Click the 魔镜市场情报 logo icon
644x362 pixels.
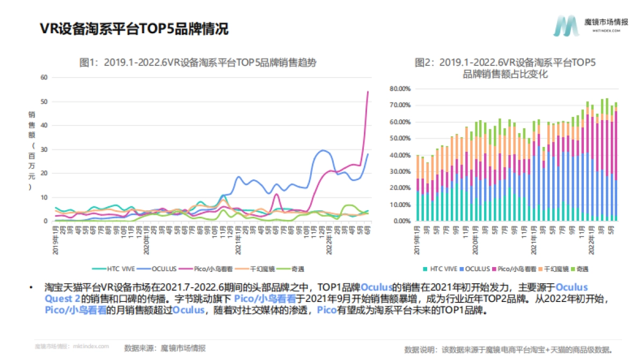click(566, 26)
